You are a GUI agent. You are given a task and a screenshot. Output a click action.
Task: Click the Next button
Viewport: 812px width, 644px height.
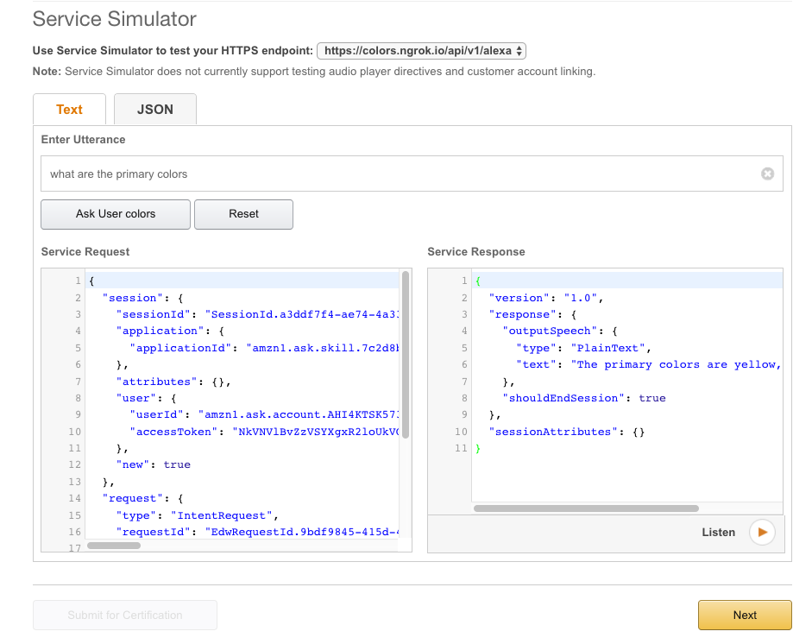745,615
